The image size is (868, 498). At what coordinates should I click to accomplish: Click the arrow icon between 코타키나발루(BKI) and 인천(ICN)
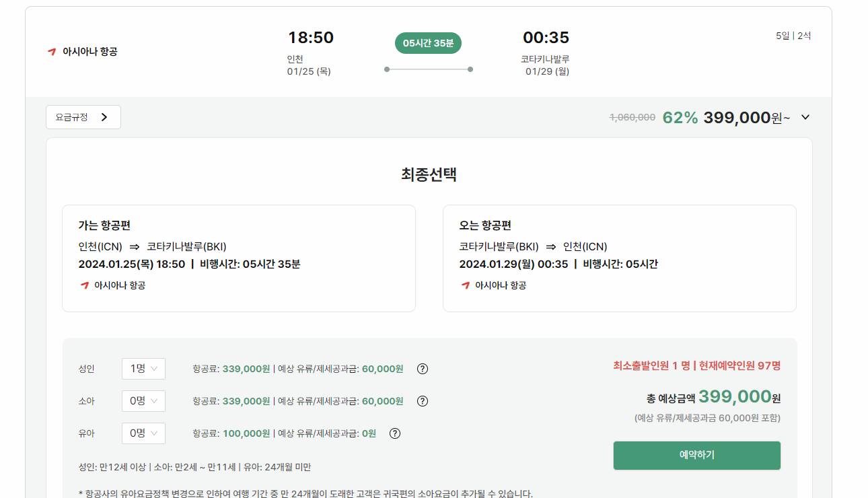(550, 246)
